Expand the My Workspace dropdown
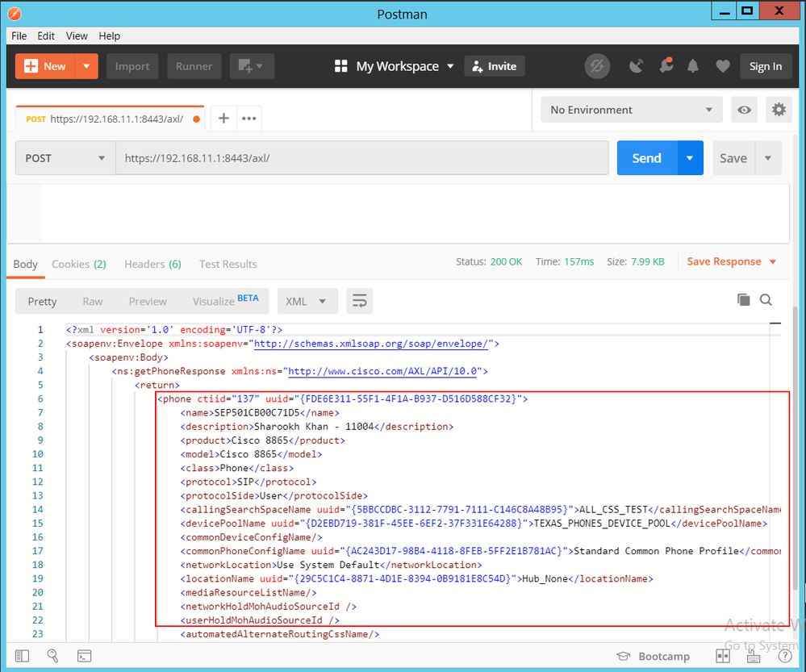The image size is (806, 672). [395, 66]
